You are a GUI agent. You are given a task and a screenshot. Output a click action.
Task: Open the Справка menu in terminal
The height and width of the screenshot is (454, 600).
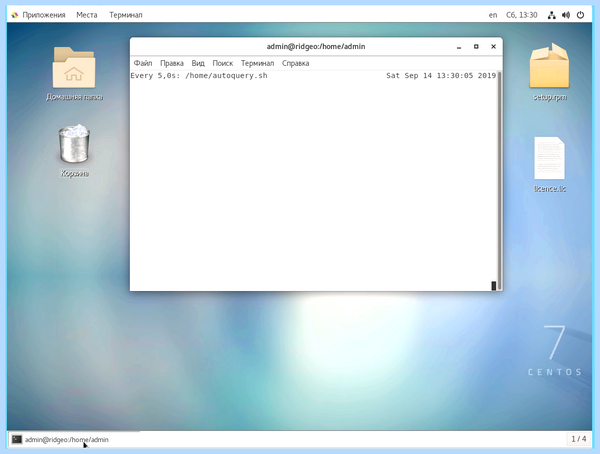(x=295, y=63)
